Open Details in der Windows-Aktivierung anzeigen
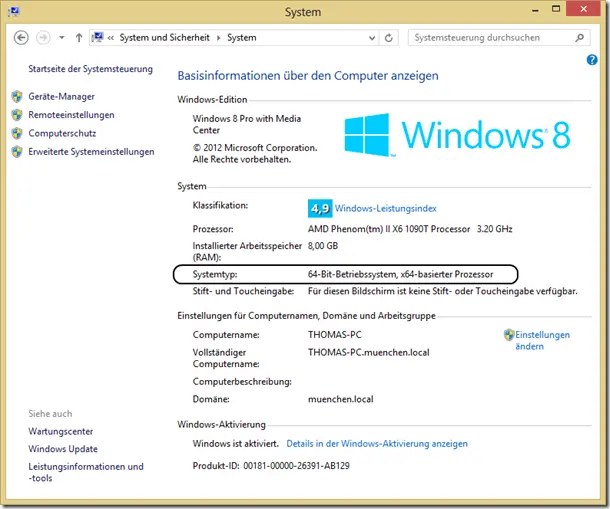Screen dimensions: 610x509 pyautogui.click(x=377, y=444)
